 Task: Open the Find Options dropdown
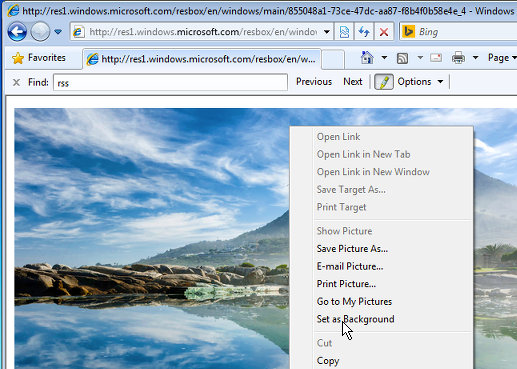click(x=420, y=82)
